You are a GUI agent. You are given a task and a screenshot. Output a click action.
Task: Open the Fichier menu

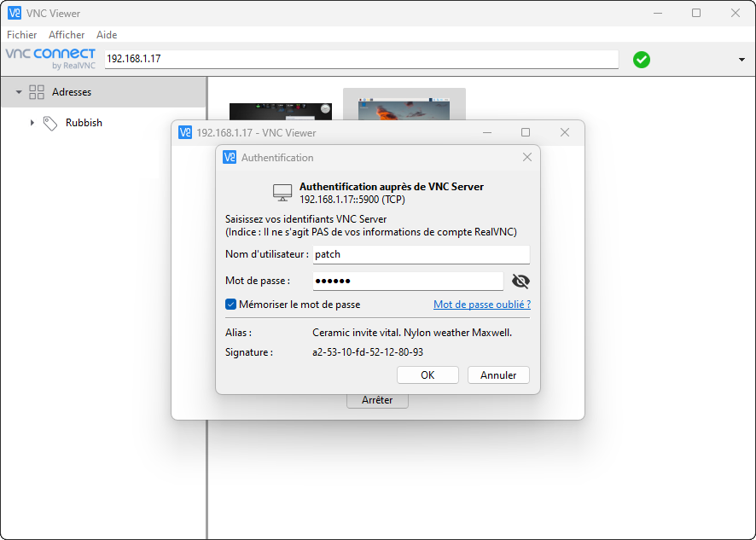pyautogui.click(x=21, y=35)
